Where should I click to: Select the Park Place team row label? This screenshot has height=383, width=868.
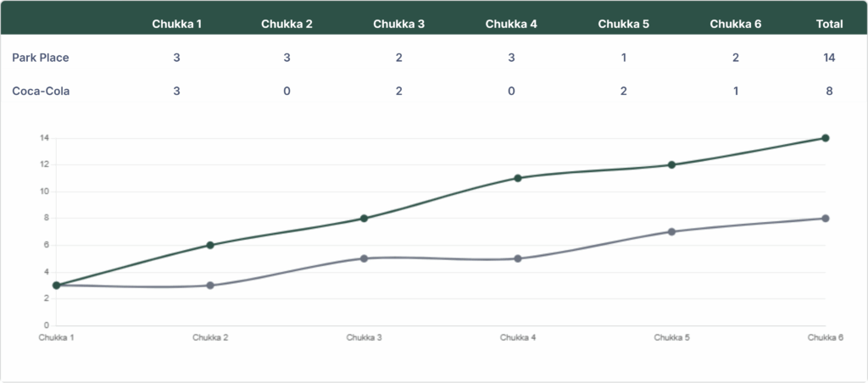click(41, 58)
